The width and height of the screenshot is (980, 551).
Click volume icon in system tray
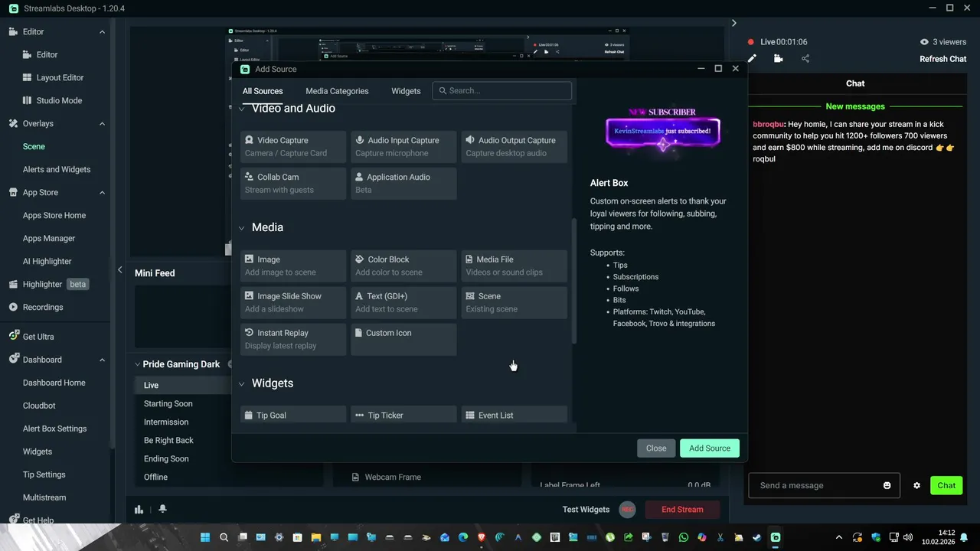[x=907, y=537]
